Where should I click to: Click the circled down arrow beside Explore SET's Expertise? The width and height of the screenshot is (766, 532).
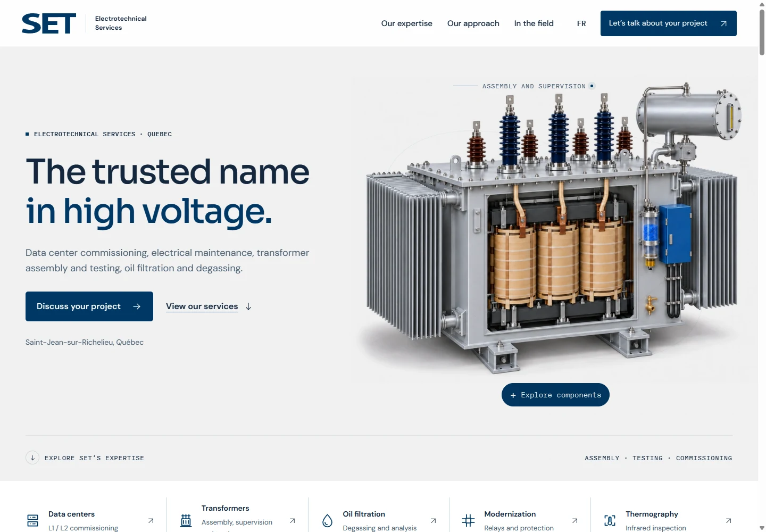click(32, 458)
